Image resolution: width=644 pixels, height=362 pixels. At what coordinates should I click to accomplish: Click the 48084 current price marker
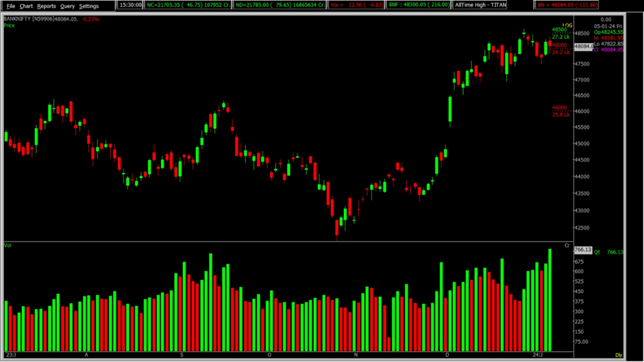pyautogui.click(x=583, y=47)
